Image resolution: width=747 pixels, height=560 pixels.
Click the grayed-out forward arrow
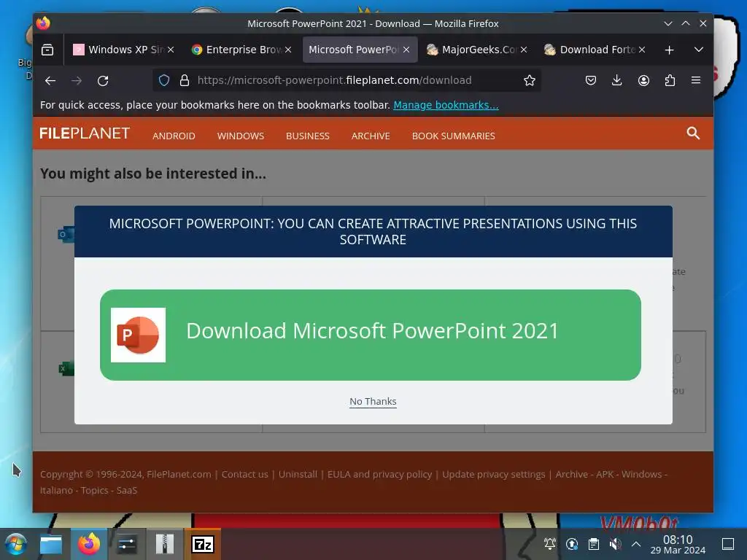tap(76, 80)
